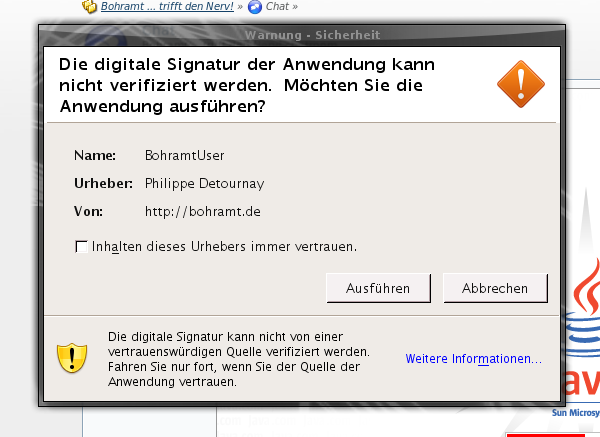Viewport: 600px width, 437px height.
Task: Click the Urheber field label
Action: [104, 183]
